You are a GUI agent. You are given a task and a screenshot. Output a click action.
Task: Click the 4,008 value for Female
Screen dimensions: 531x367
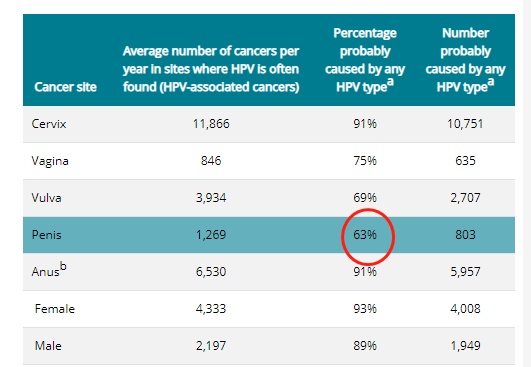pos(465,309)
